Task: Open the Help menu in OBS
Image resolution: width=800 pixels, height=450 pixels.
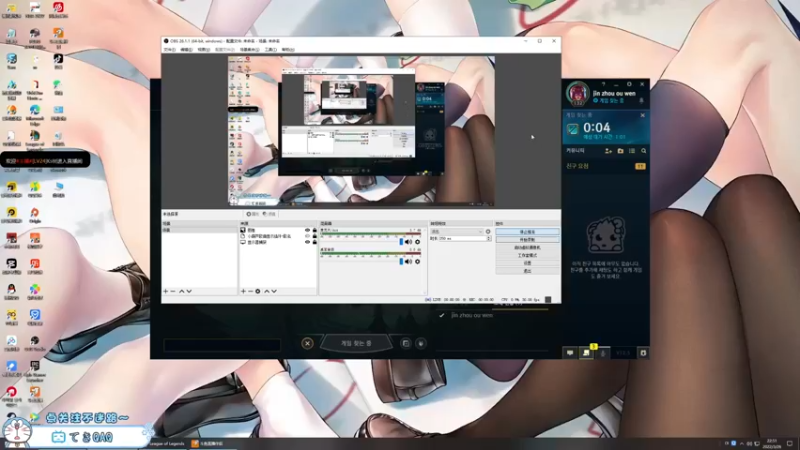Action: 288,49
